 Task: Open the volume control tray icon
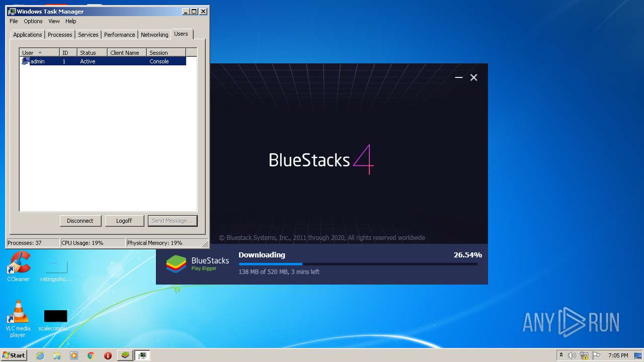click(x=572, y=355)
